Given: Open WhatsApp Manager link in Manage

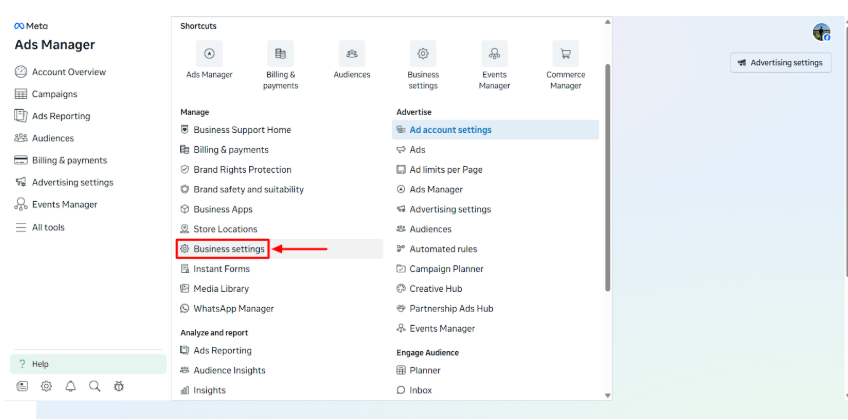Looking at the screenshot, I should pyautogui.click(x=233, y=309).
